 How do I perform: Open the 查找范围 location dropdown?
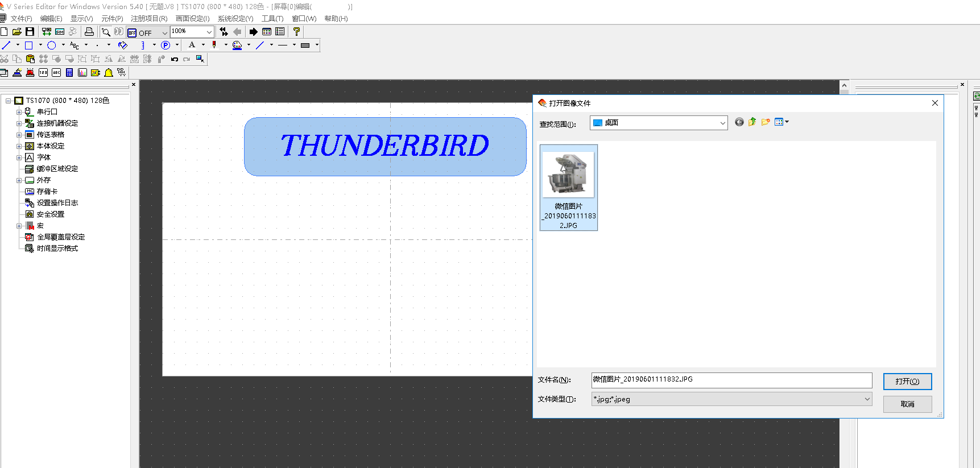[722, 123]
